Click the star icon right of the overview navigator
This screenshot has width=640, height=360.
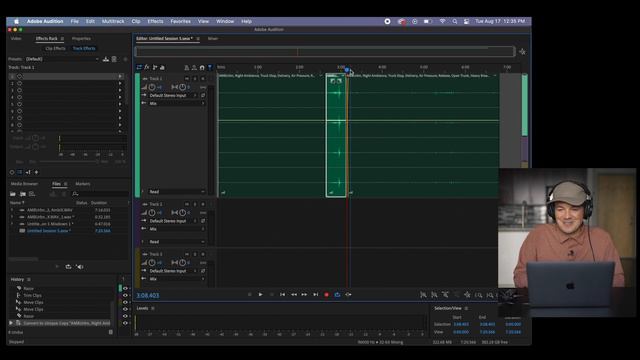tap(522, 52)
